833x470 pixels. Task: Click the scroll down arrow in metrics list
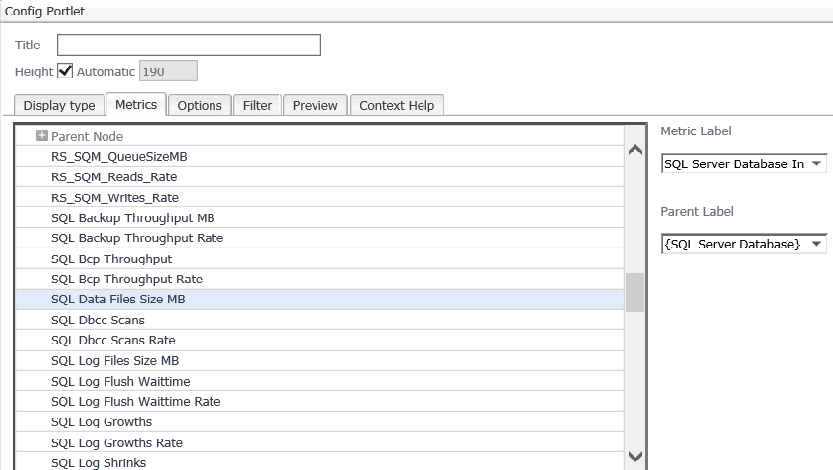tap(634, 456)
